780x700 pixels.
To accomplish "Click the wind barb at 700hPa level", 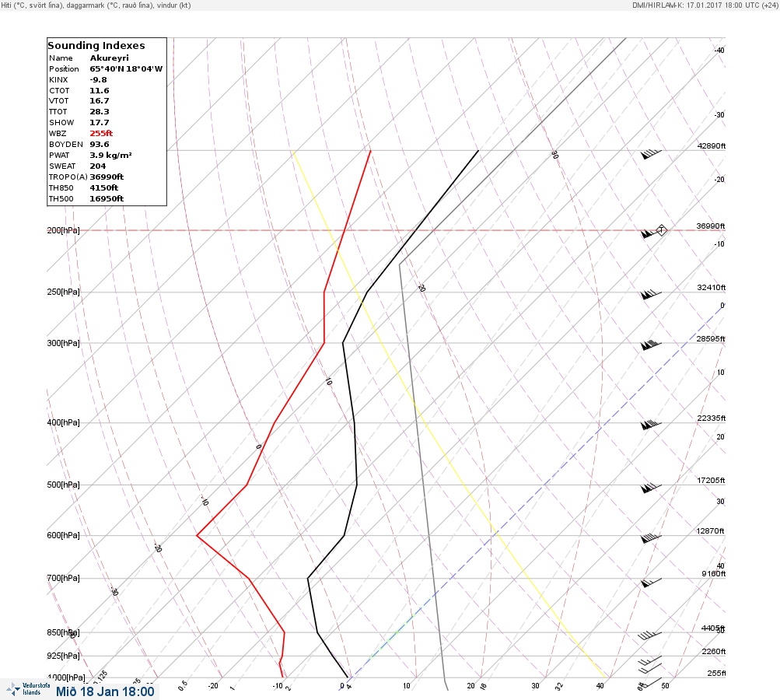I will [x=651, y=582].
